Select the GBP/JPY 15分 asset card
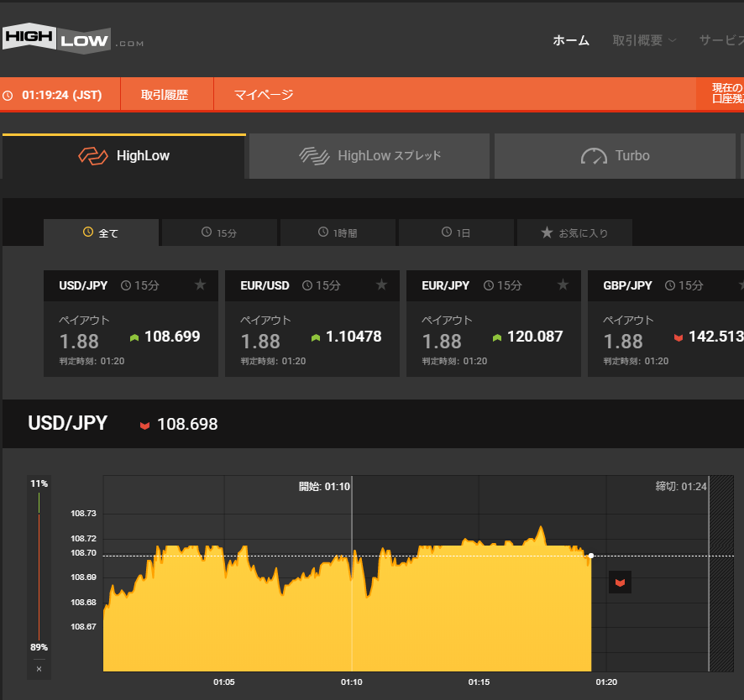 coord(666,323)
